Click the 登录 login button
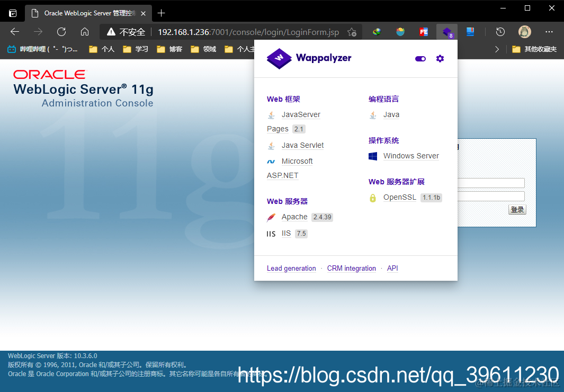Viewport: 564px width, 392px height. (x=517, y=210)
